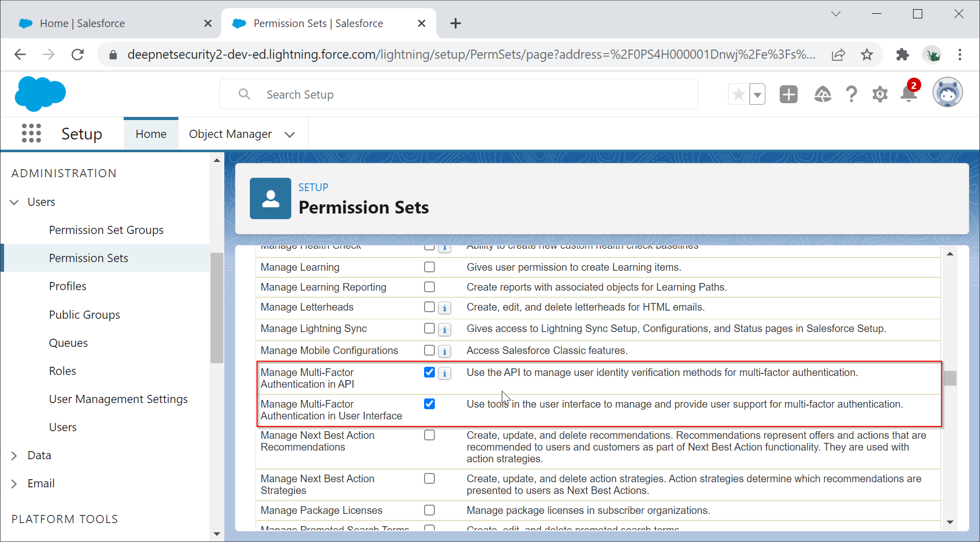This screenshot has height=542, width=980.
Task: Check the Manage Package Licenses box
Action: [x=429, y=510]
